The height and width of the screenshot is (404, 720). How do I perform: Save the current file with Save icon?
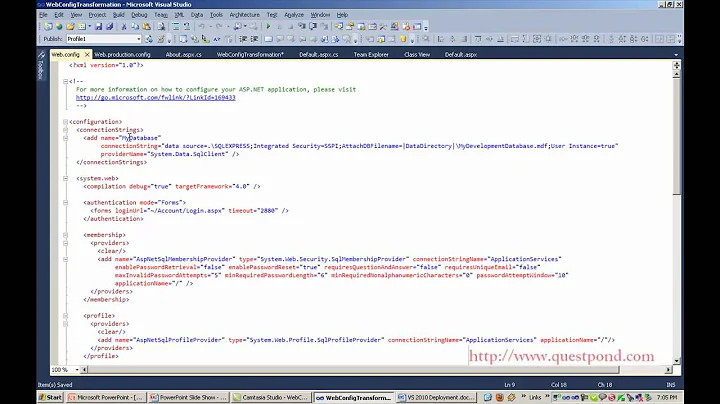[98, 27]
